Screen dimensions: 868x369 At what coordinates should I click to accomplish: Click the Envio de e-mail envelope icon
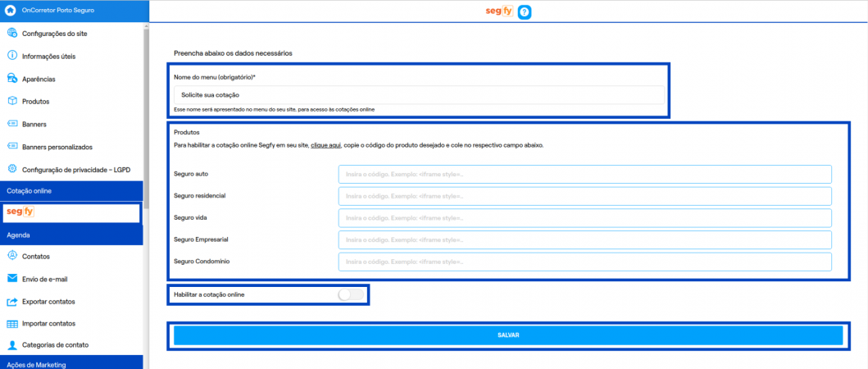12,279
